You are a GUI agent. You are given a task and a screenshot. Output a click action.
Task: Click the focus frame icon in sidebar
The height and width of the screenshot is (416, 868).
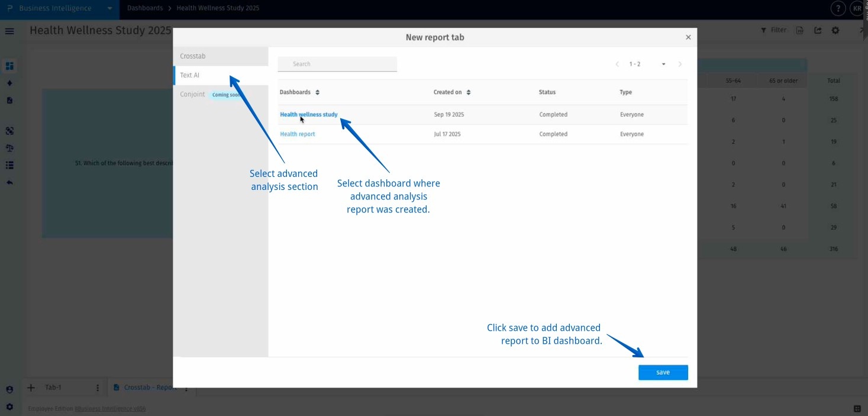[x=9, y=131]
